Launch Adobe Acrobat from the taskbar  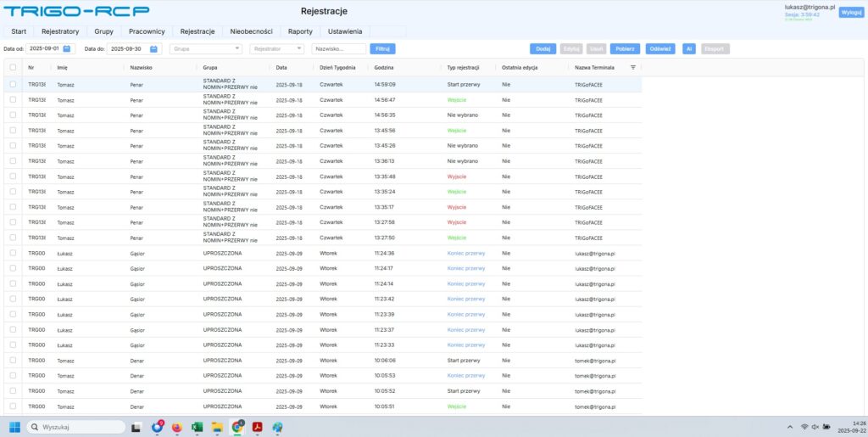coord(257,427)
